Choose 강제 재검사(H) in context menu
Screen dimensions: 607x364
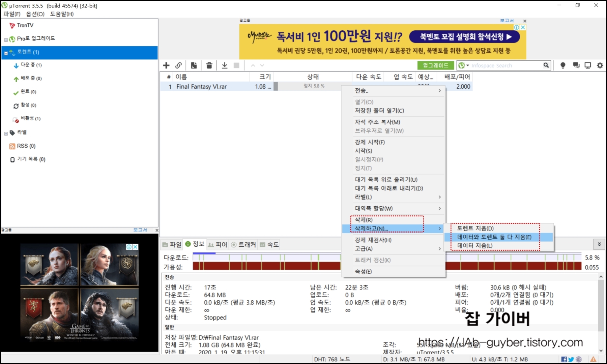[394, 240]
